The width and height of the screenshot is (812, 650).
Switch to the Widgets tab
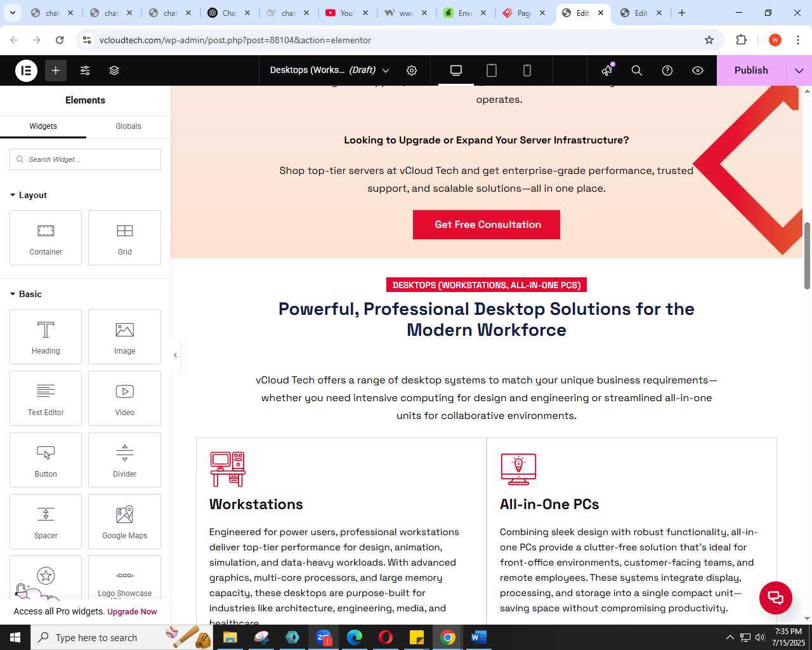[x=43, y=126]
